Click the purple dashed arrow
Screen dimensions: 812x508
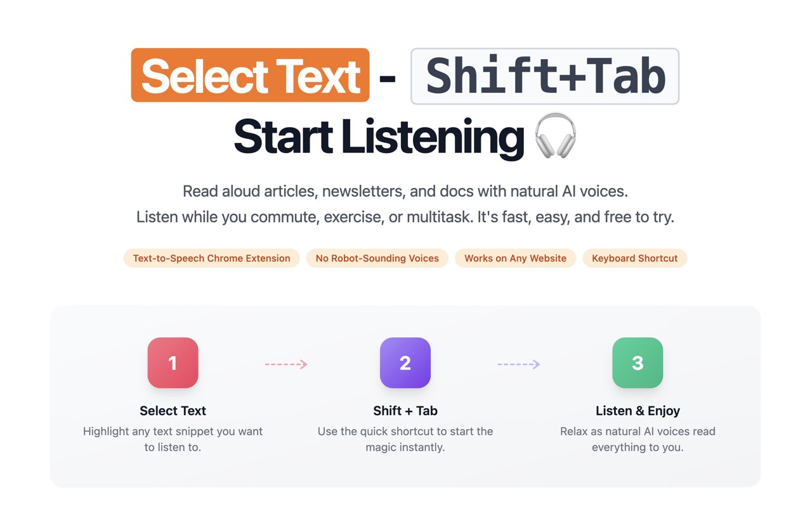[x=519, y=364]
